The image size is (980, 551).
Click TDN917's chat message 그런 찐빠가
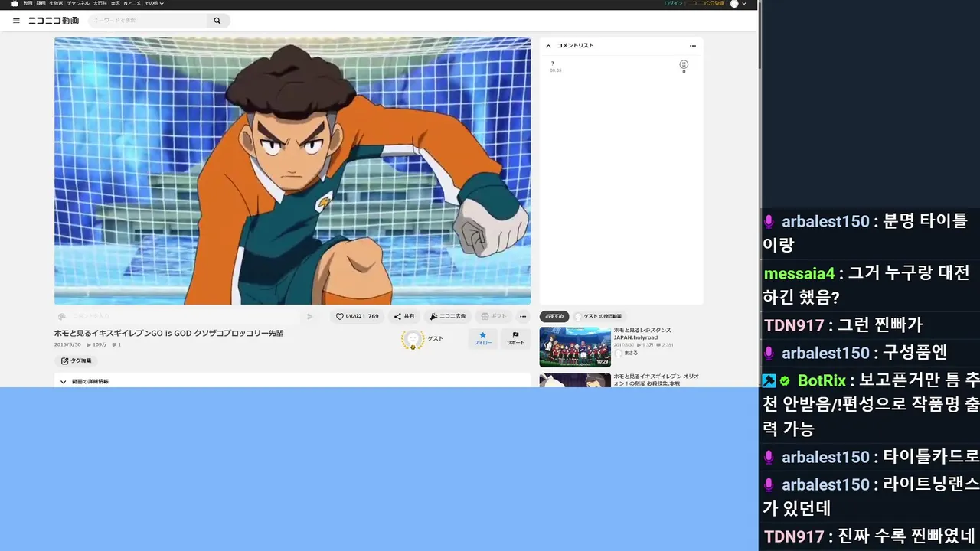(x=843, y=325)
